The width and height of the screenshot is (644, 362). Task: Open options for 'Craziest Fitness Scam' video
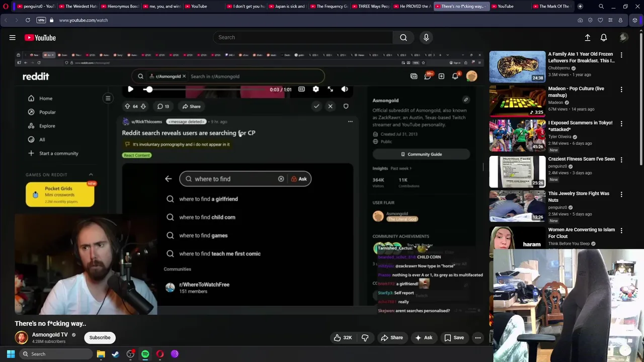(621, 160)
